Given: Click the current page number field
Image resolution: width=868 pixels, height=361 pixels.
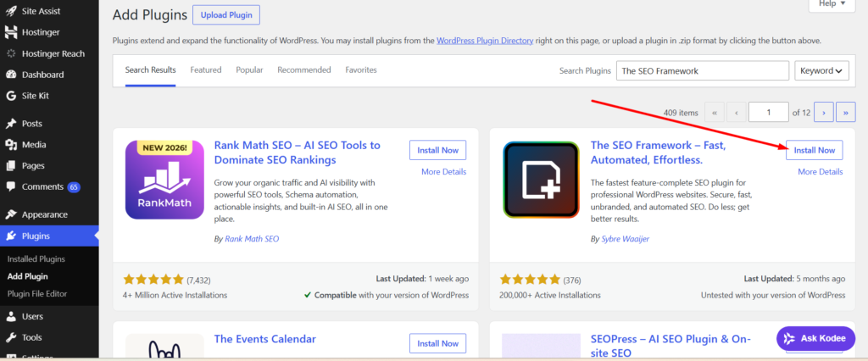Looking at the screenshot, I should [768, 113].
